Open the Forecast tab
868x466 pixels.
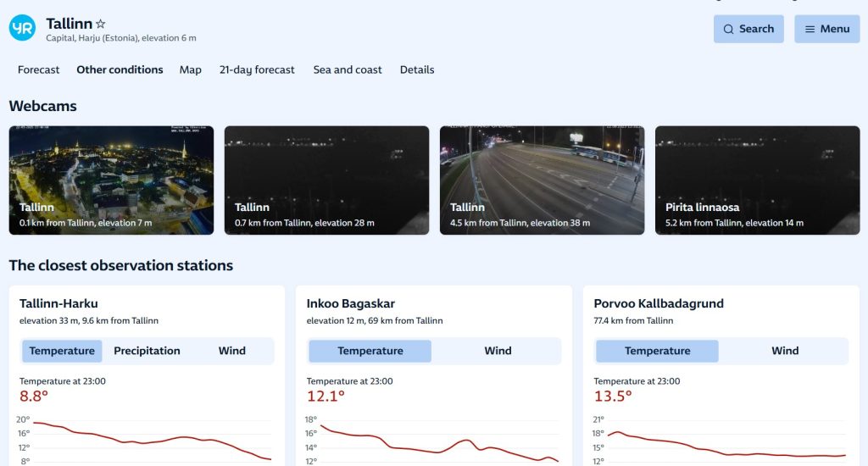39,69
